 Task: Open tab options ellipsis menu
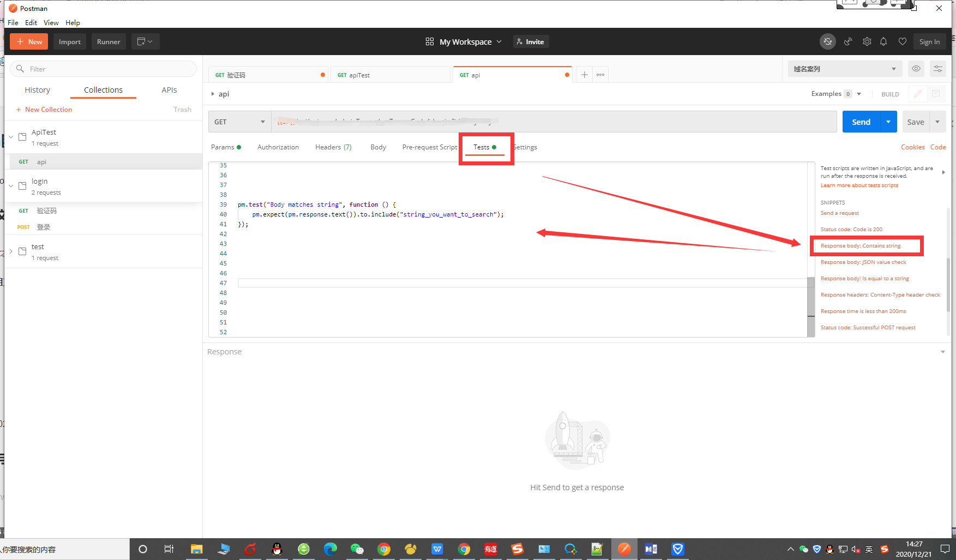click(600, 75)
